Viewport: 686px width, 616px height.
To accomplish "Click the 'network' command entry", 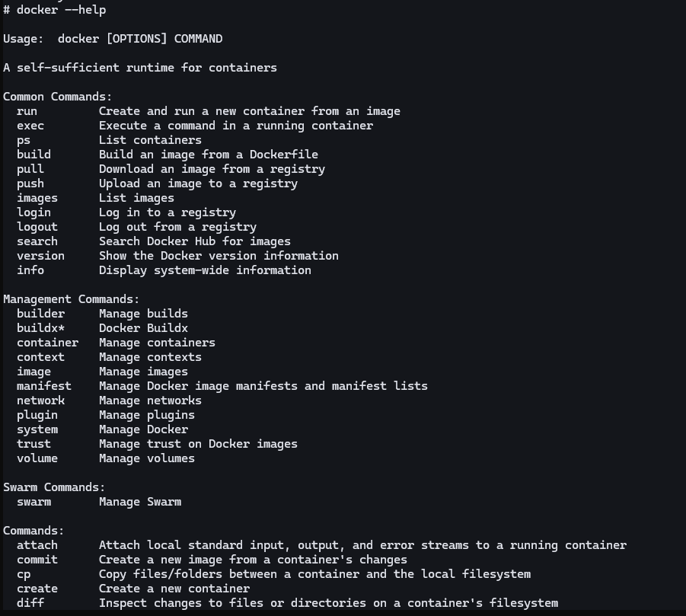I will [x=40, y=401].
